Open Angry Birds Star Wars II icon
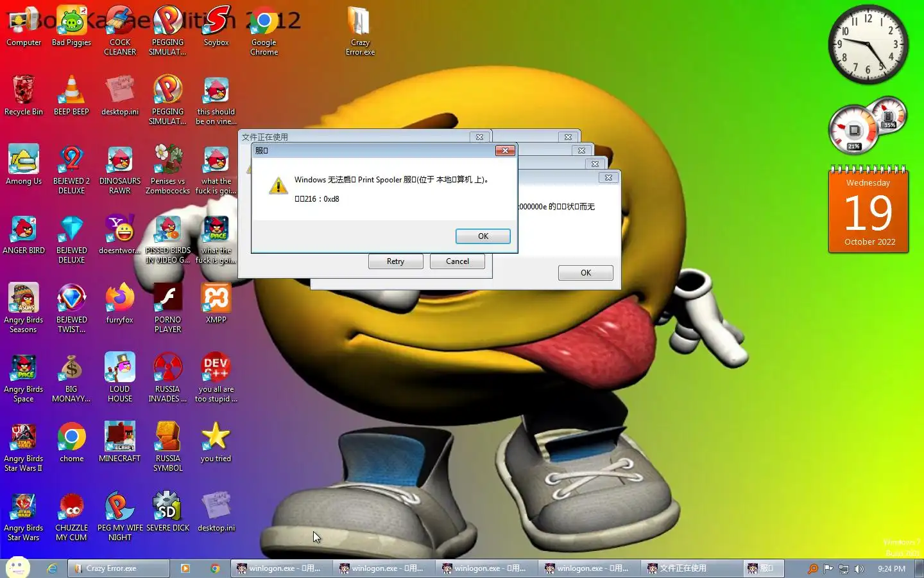 pos(24,448)
